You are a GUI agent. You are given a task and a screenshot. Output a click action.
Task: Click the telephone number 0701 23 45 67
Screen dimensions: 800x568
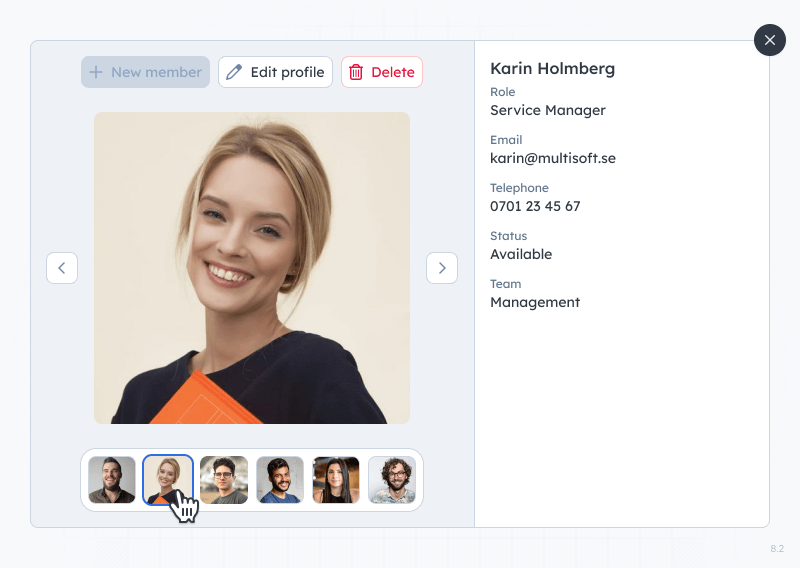click(x=535, y=206)
